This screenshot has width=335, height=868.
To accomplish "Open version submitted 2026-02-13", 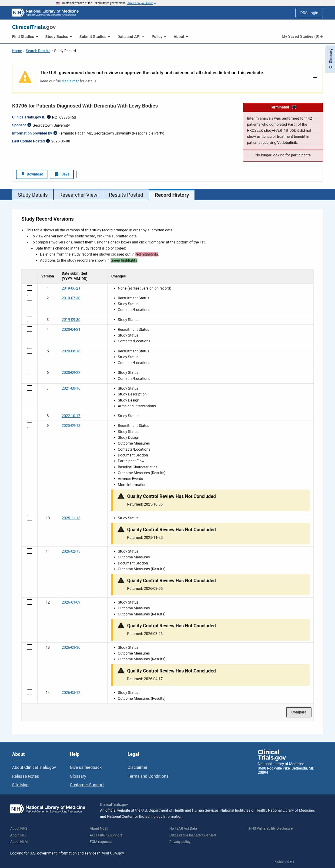I will point(71,551).
